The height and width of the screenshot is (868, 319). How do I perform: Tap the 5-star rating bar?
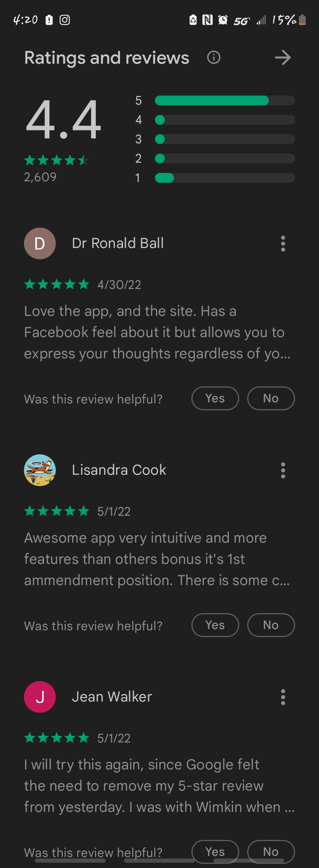coord(225,100)
